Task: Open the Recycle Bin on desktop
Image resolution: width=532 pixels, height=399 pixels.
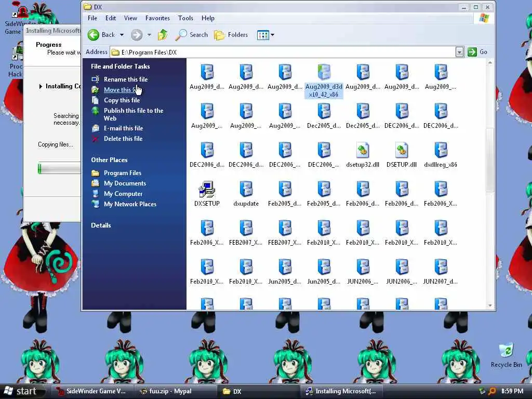Action: 506,355
